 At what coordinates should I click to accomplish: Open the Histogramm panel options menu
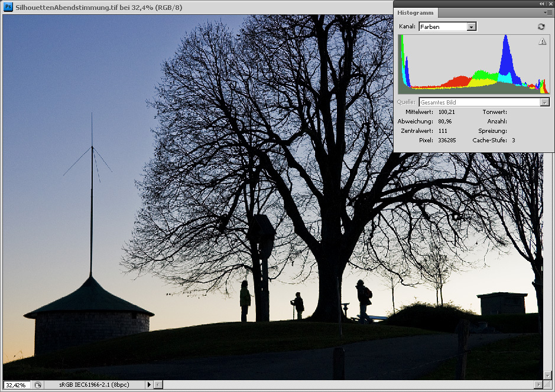pyautogui.click(x=547, y=12)
